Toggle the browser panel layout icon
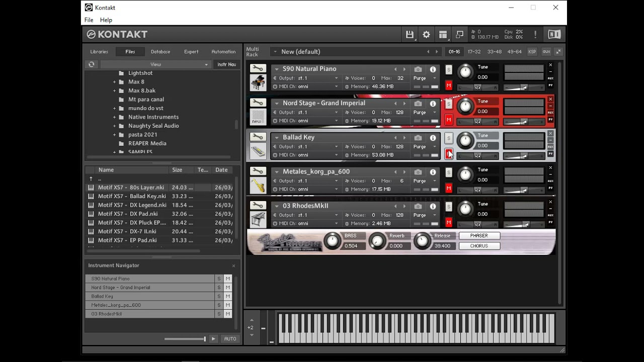This screenshot has width=644, height=362. coord(443,35)
